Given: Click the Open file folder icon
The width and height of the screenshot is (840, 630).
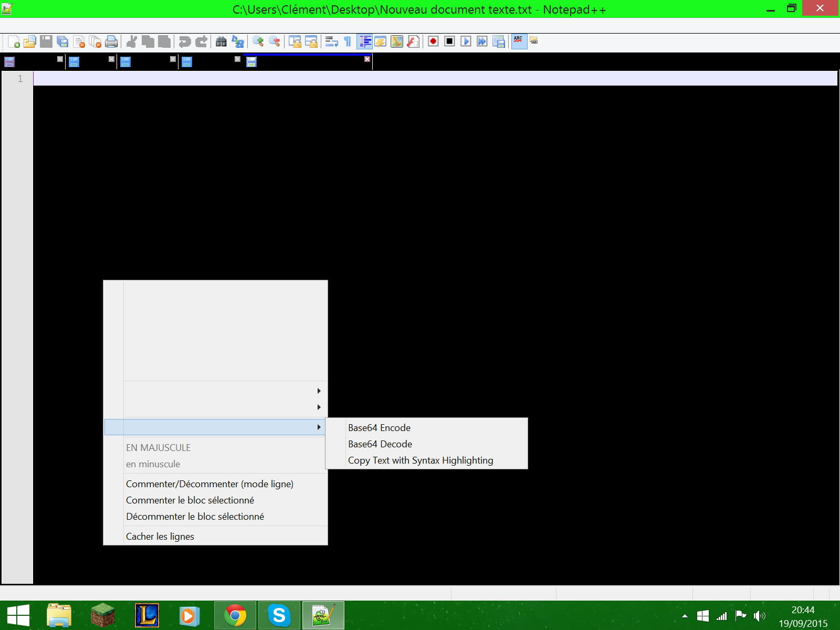Looking at the screenshot, I should pyautogui.click(x=30, y=41).
